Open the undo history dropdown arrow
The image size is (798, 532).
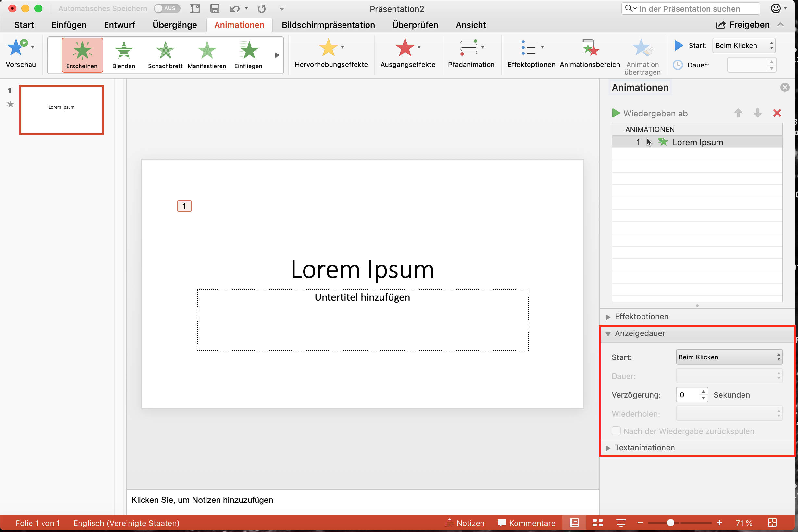click(x=246, y=8)
